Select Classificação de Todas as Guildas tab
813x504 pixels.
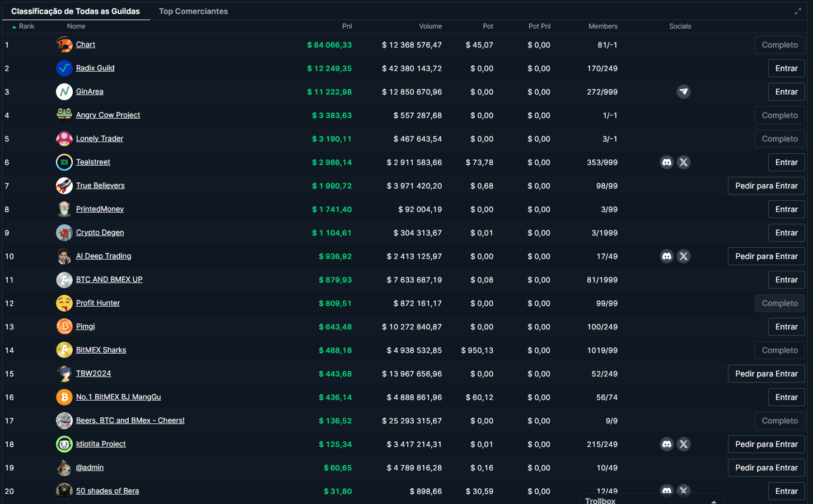[76, 11]
